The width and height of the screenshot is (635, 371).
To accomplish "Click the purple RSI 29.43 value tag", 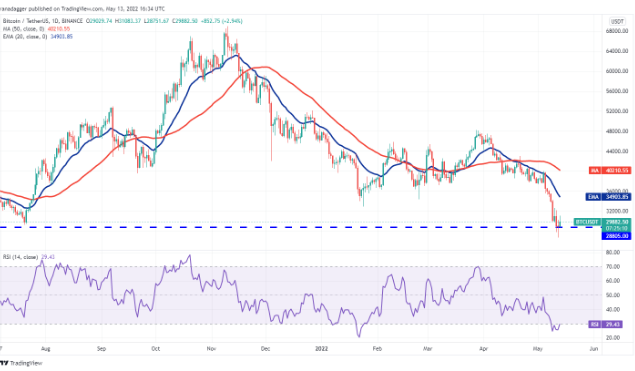I will click(x=606, y=324).
